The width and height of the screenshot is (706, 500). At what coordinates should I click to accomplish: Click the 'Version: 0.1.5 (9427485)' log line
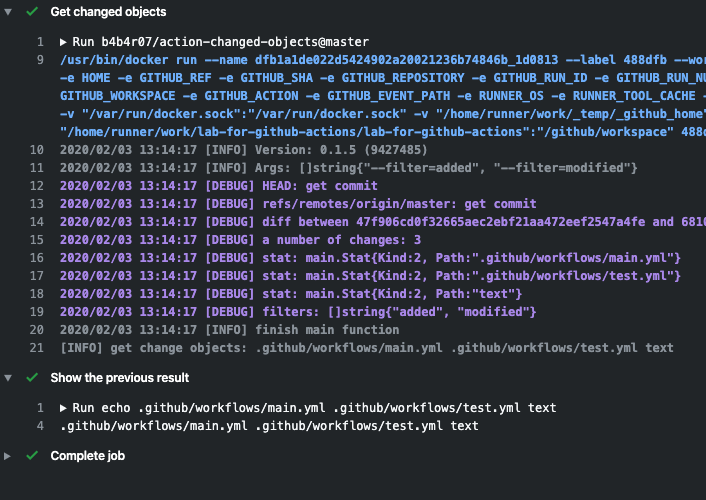(244, 150)
